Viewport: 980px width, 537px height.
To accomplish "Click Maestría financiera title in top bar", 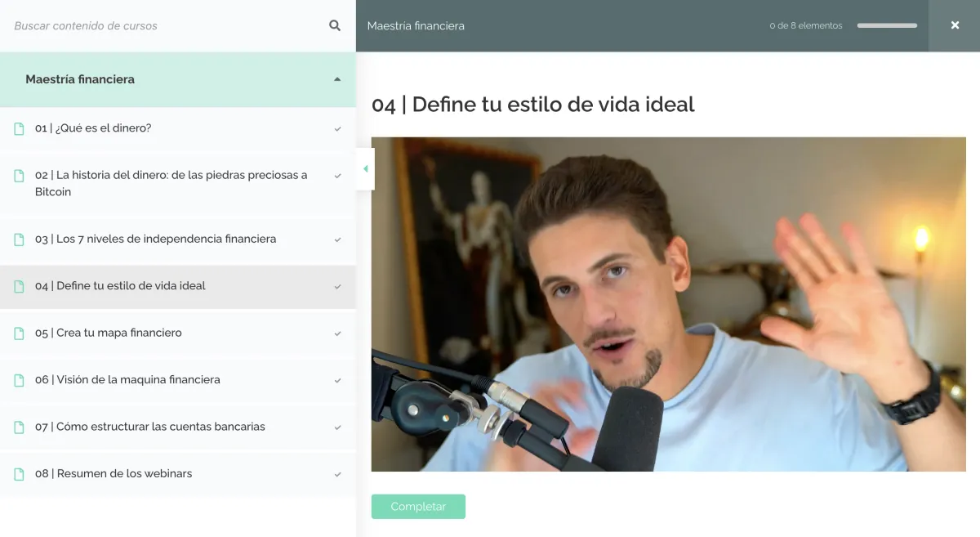I will (416, 25).
